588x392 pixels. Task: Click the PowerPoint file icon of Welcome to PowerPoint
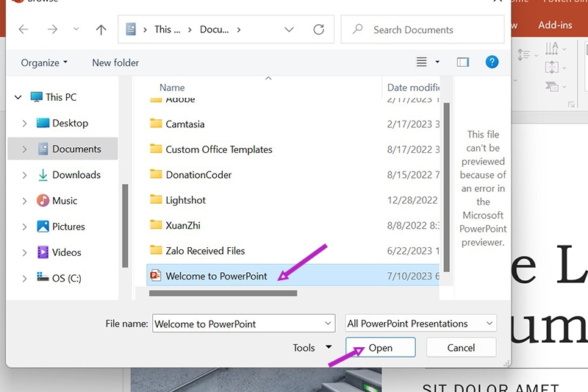[155, 276]
